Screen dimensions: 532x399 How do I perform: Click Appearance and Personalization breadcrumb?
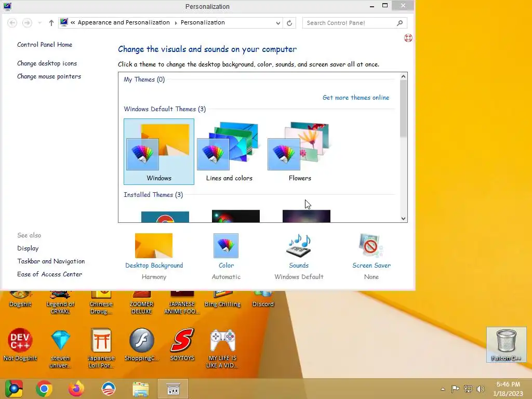pos(124,22)
